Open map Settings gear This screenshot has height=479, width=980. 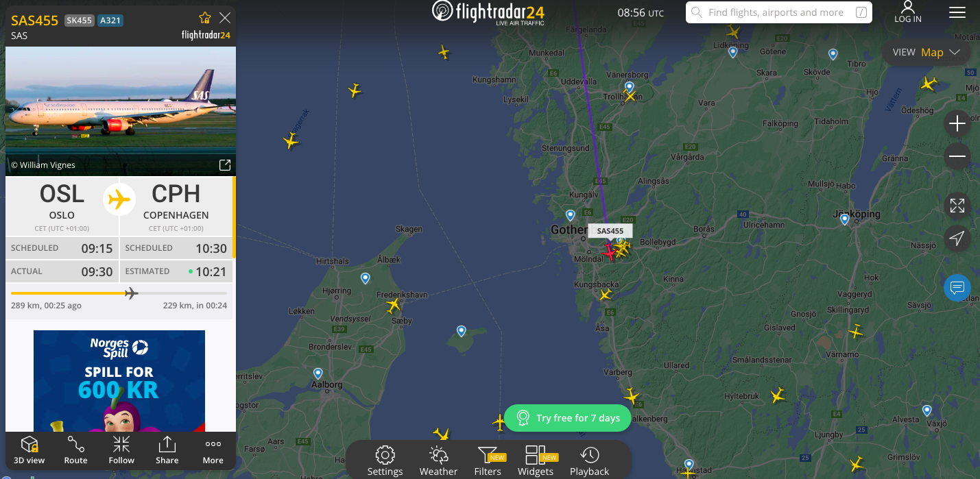[x=385, y=460]
